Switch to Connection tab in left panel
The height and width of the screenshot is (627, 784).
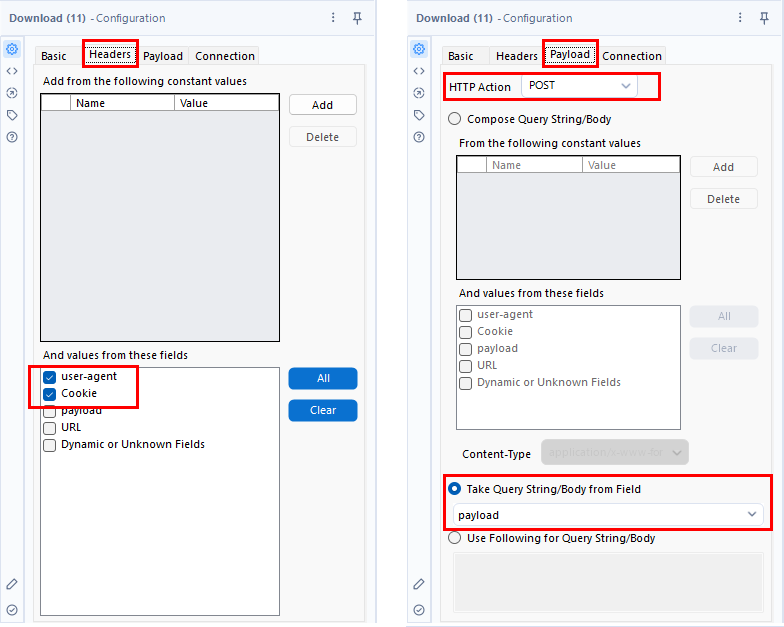pyautogui.click(x=225, y=56)
